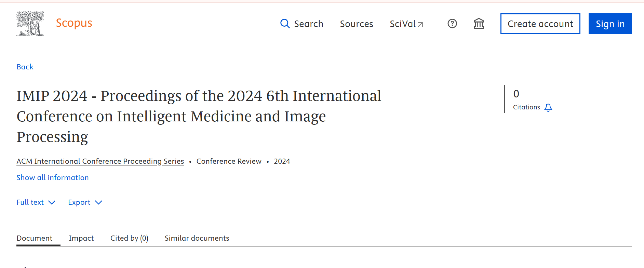
Task: Open the Similar documents tab
Action: tap(197, 238)
